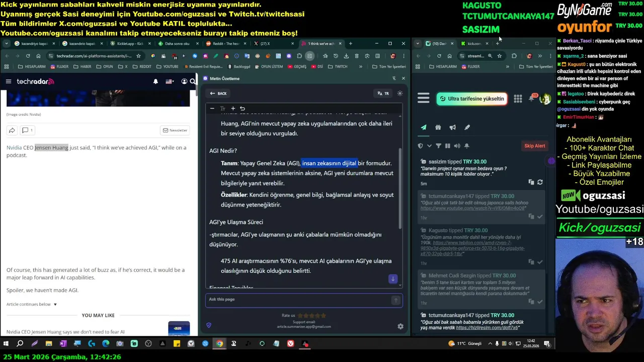This screenshot has height=362, width=644.
Task: Open the Nvidia link in article
Action: coord(14,147)
